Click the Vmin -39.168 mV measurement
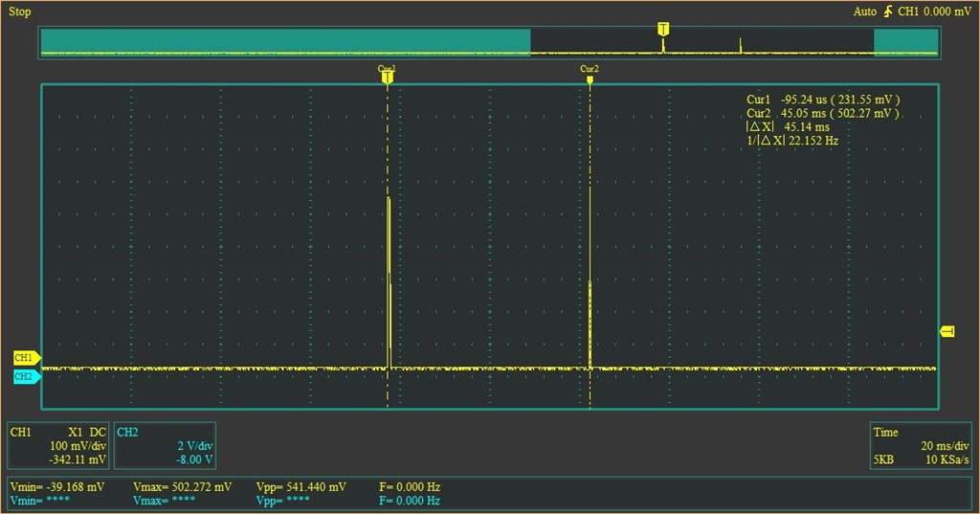Screen dimensions: 980x514 point(56,486)
